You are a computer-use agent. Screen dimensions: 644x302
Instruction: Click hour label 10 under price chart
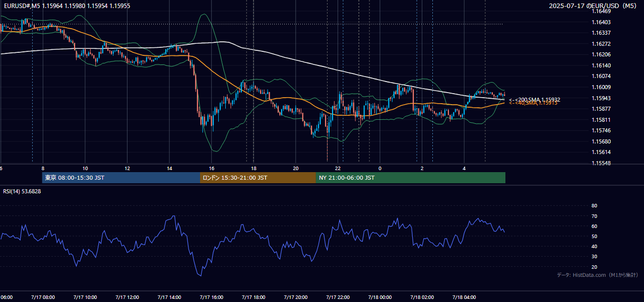pos(85,168)
